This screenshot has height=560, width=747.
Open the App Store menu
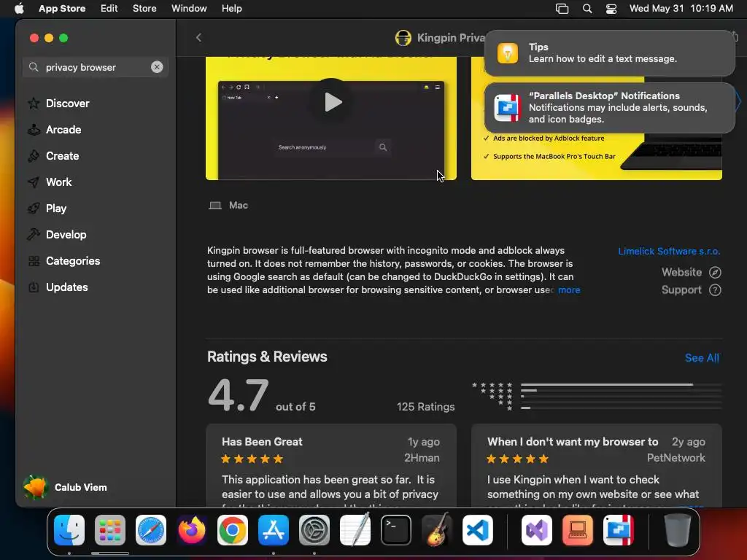(62, 9)
